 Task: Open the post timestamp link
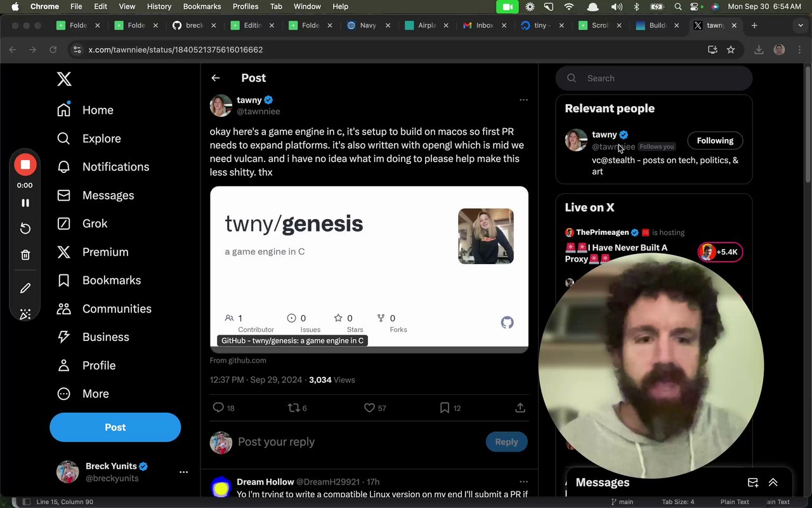(x=256, y=380)
